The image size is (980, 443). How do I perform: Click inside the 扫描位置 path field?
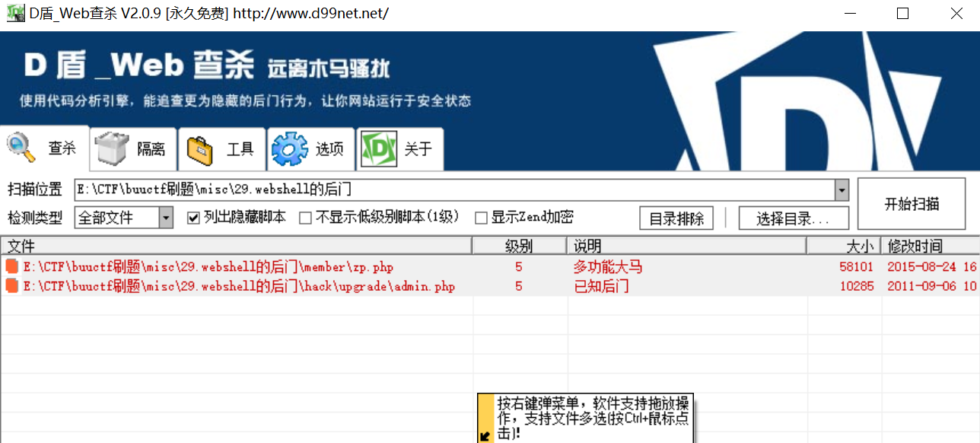380,190
